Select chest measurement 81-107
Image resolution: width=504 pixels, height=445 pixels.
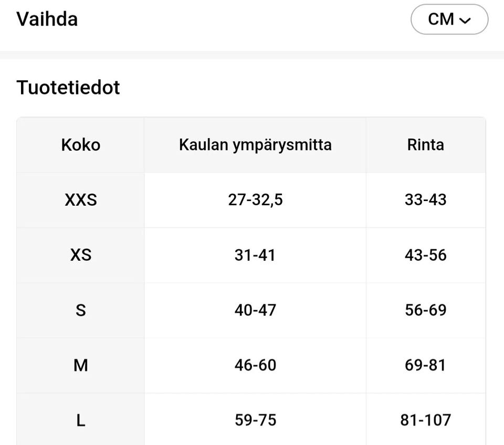tap(425, 420)
